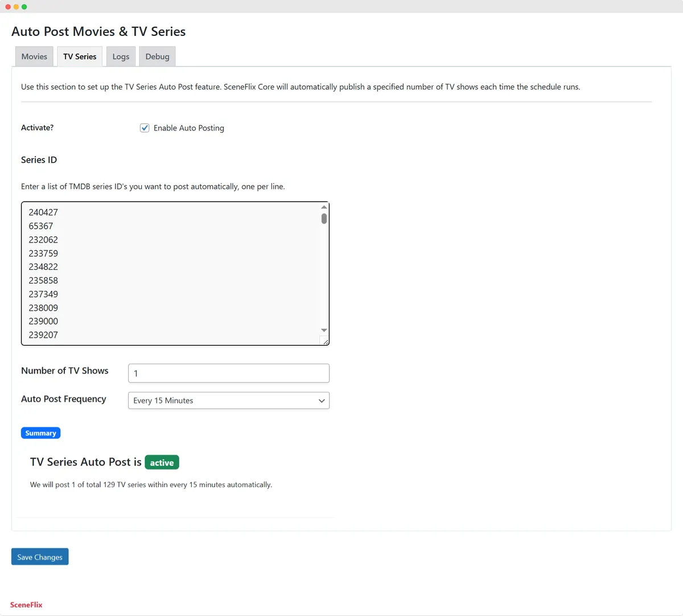Screen dimensions: 683x616
Task: Switch to the Movies tab
Action: [x=34, y=56]
